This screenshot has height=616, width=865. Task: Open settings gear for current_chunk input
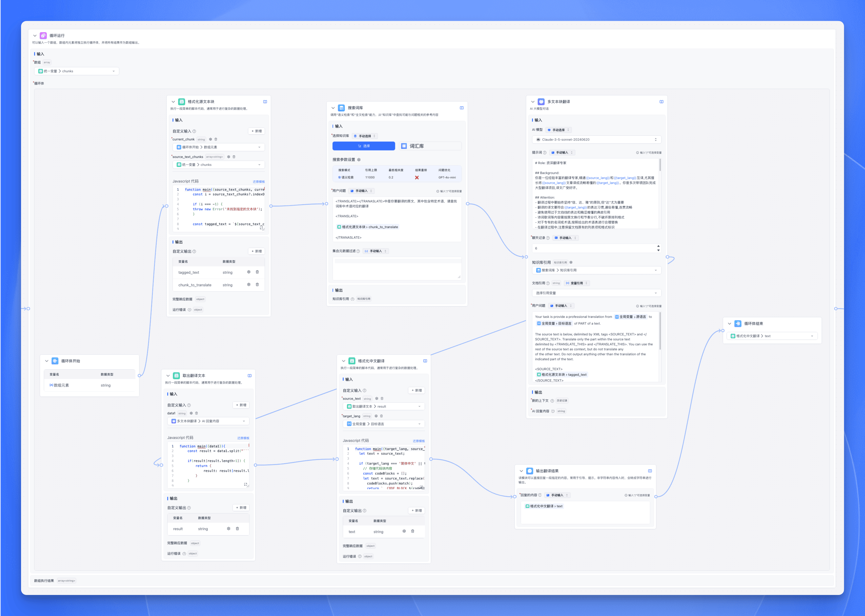[x=211, y=139]
